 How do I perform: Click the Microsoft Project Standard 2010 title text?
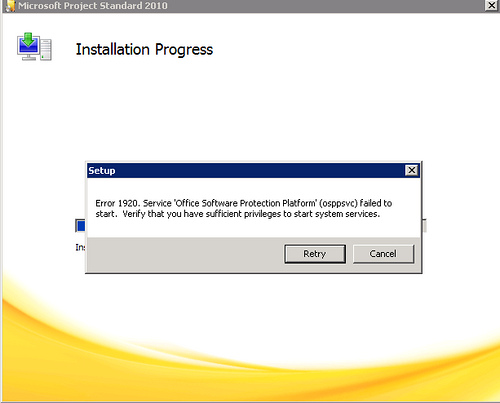[x=93, y=6]
